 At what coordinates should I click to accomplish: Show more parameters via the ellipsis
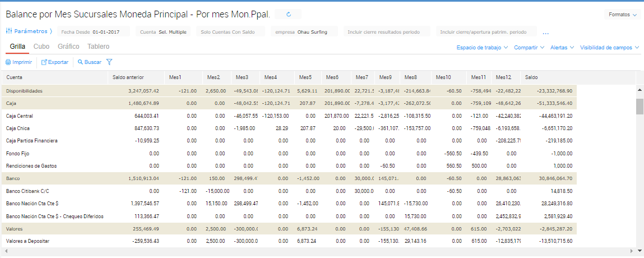click(545, 33)
